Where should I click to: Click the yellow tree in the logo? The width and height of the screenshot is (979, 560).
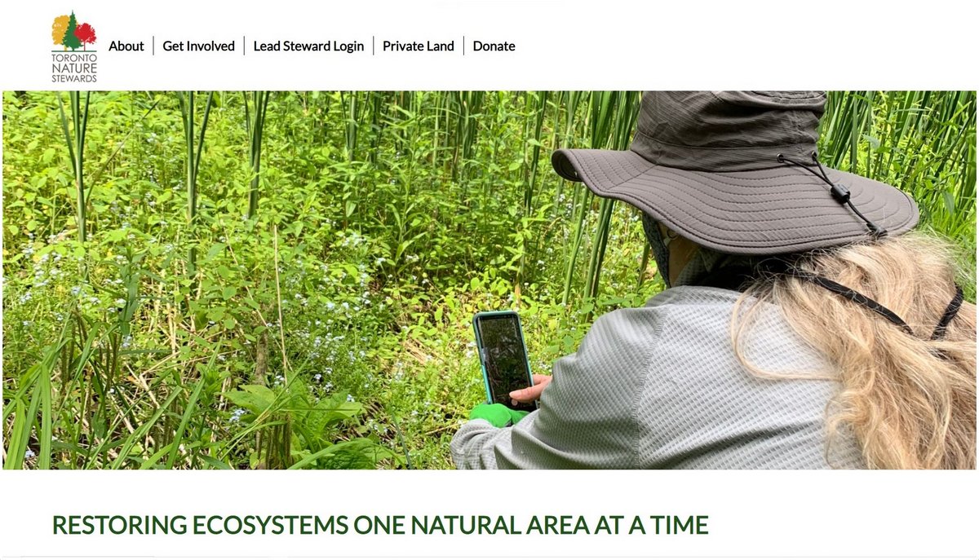coord(60,31)
